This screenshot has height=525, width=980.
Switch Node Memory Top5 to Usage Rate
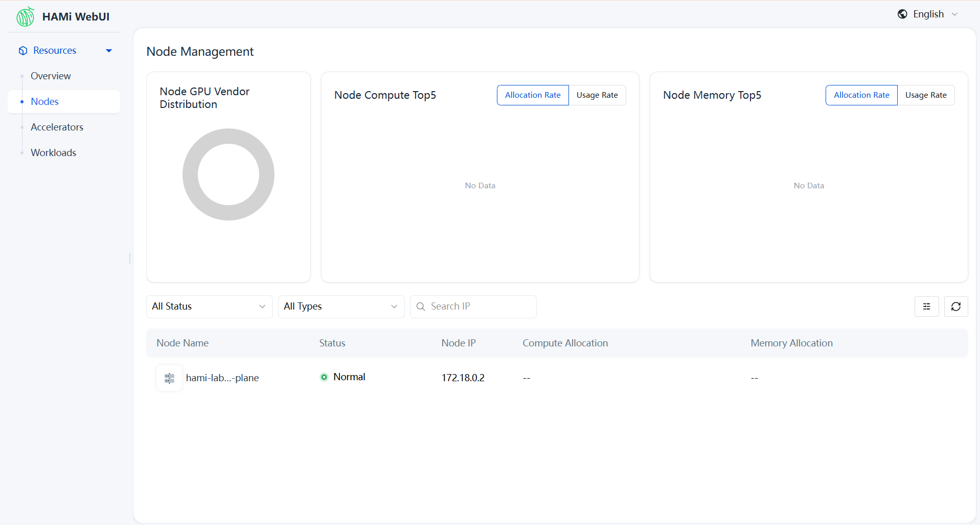coord(926,95)
